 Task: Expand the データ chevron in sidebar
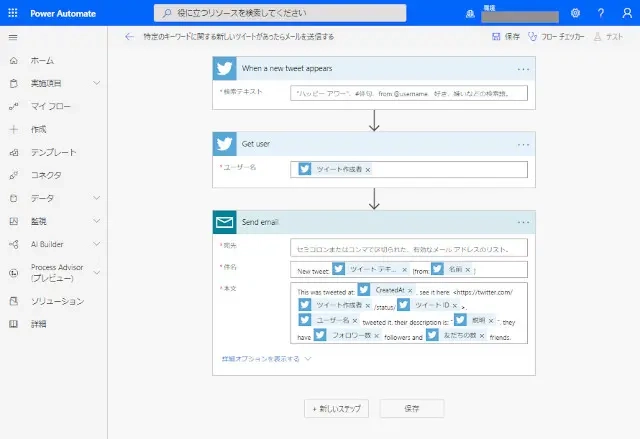[x=97, y=198]
